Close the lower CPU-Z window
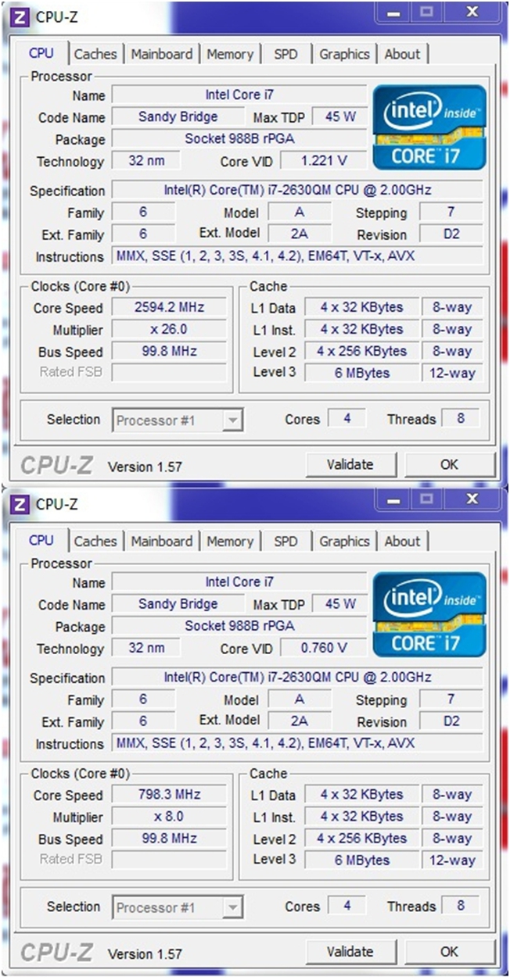Image resolution: width=510 pixels, height=980 pixels. point(472,500)
